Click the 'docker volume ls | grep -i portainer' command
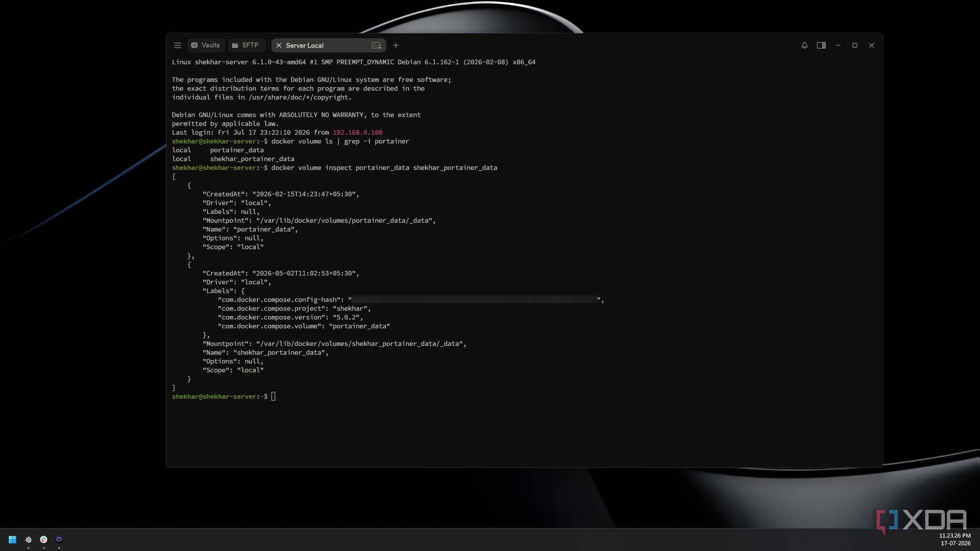Viewport: 980px width, 551px height. click(x=340, y=141)
